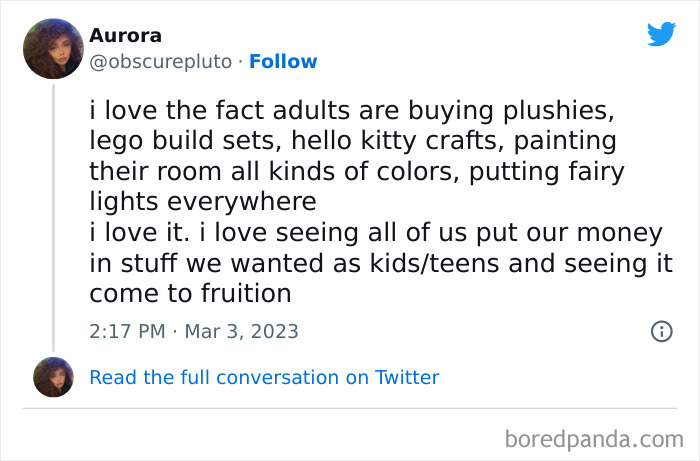Click the word "everywhere" in the tweet

pos(202,202)
